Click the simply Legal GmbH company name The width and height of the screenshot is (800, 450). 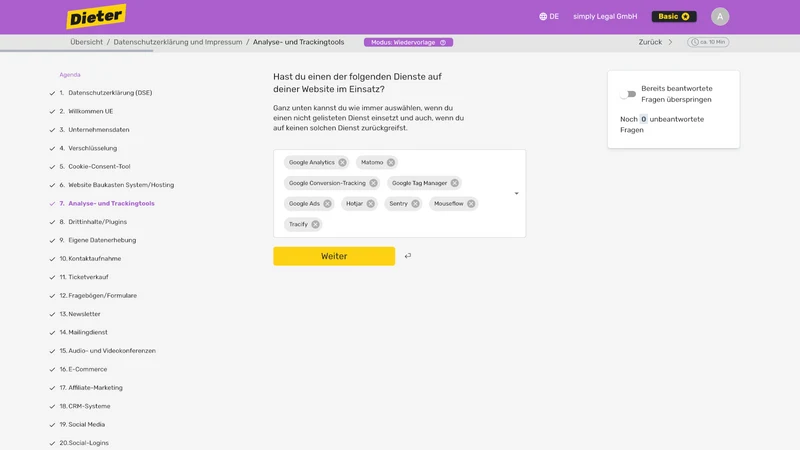pos(605,16)
